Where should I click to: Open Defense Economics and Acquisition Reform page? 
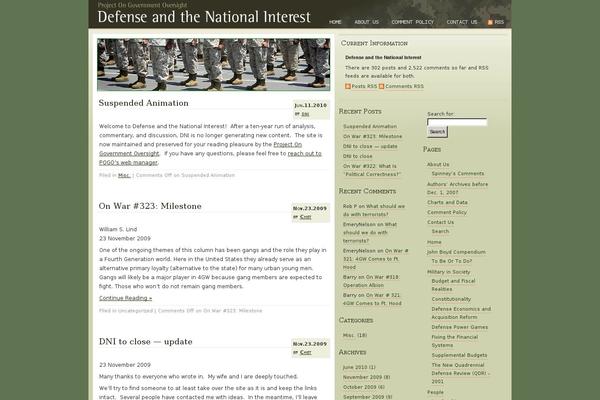coord(461,313)
